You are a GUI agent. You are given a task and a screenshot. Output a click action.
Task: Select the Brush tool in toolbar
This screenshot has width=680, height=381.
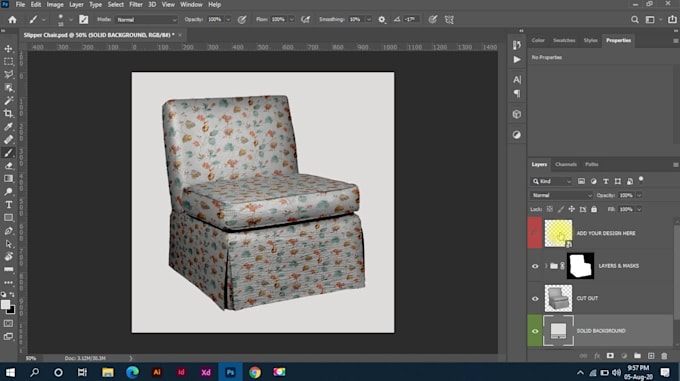pos(8,153)
